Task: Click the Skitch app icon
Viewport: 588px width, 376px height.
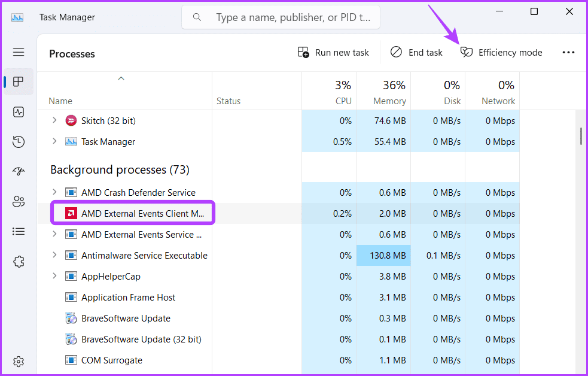Action: [x=71, y=120]
